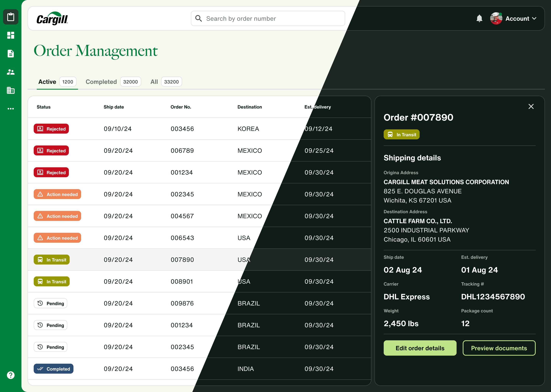Select order number 006789
551x392 pixels.
pyautogui.click(x=182, y=151)
